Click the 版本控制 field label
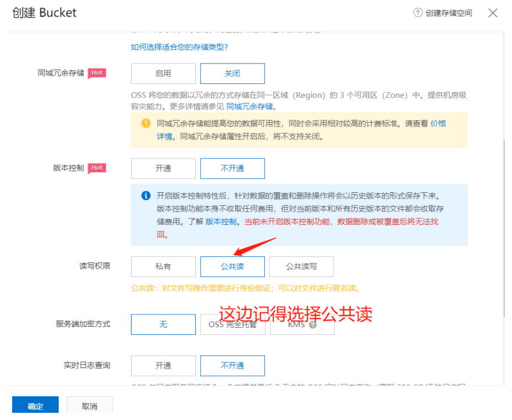Viewport: 512px width, 420px height. pos(69,168)
